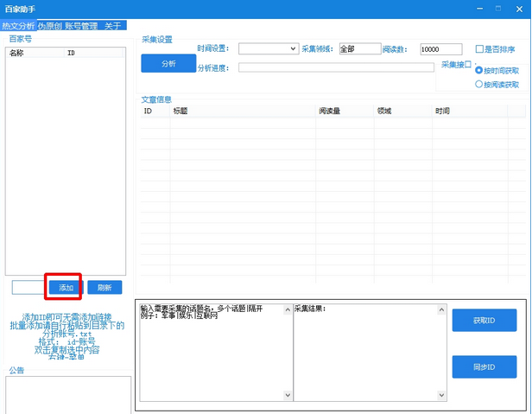The height and width of the screenshot is (414, 532).
Task: Open the 关于 tab
Action: 113,26
